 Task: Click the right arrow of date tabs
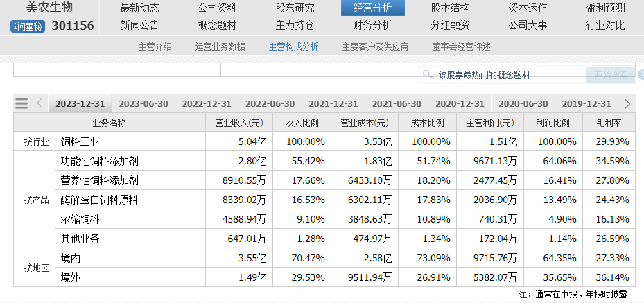627,104
